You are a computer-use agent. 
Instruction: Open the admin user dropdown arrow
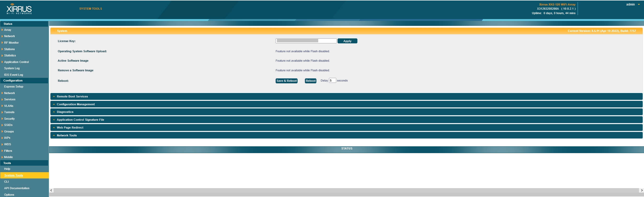(x=639, y=4)
